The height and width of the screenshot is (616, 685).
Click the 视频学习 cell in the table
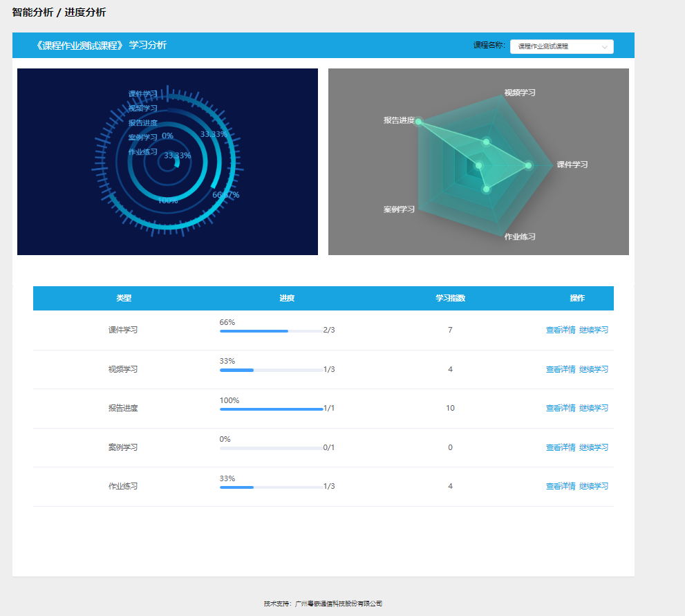pos(123,369)
